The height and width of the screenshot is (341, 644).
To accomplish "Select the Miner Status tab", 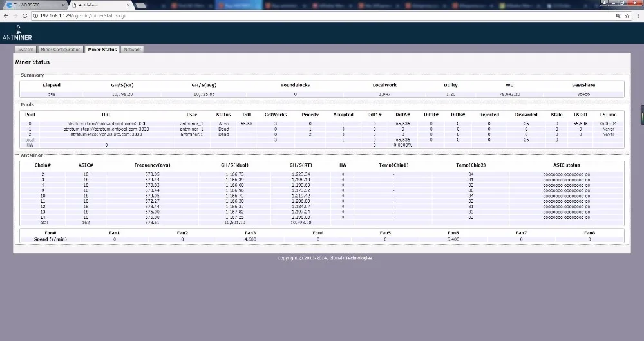I will (x=102, y=50).
